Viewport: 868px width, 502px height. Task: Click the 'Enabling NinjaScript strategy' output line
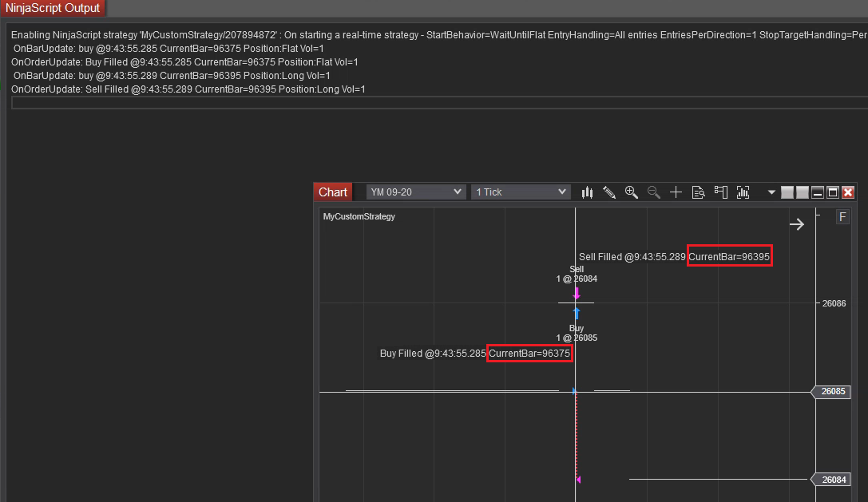coord(439,35)
